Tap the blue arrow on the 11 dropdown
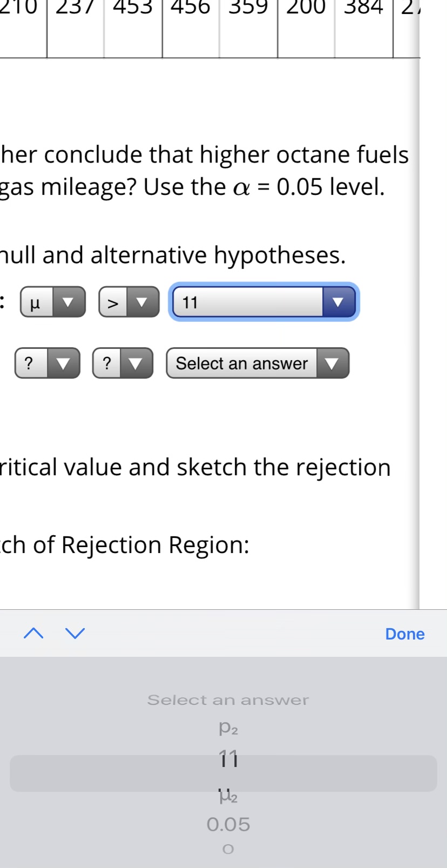Viewport: 447px width, 868px height. (x=338, y=302)
